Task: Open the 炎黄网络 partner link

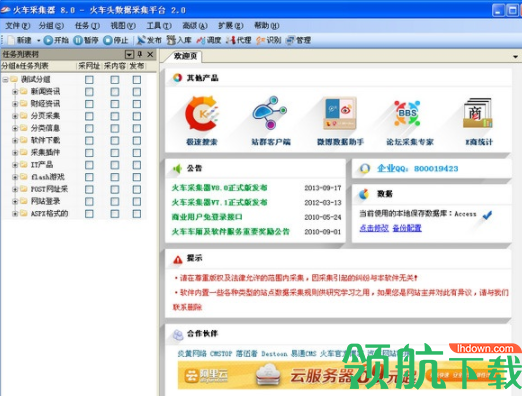Action: [192, 353]
